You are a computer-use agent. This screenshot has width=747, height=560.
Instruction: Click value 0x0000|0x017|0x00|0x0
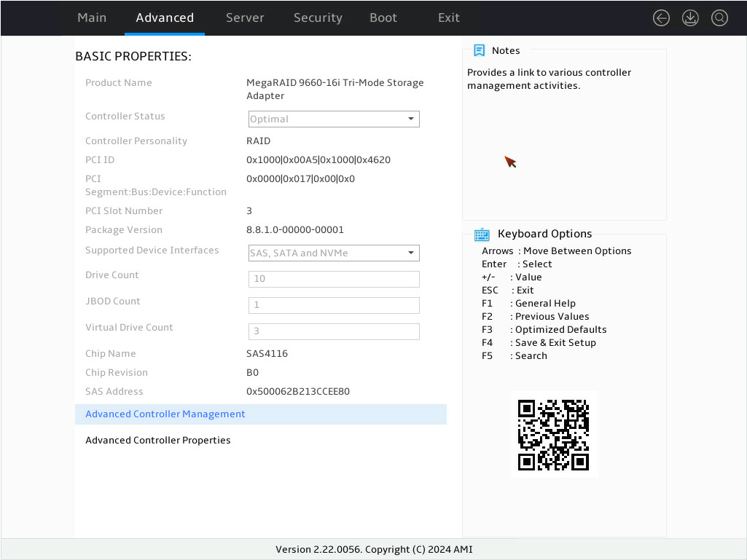(x=300, y=179)
